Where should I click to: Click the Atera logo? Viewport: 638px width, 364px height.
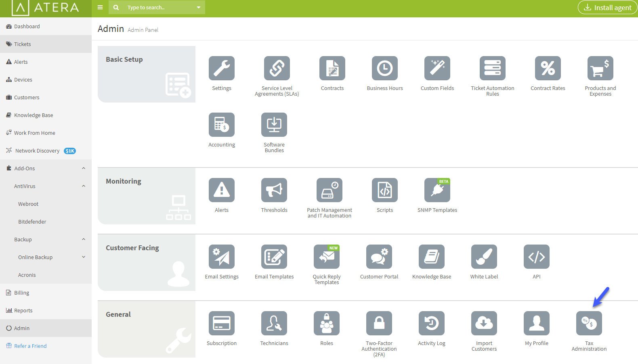46,8
